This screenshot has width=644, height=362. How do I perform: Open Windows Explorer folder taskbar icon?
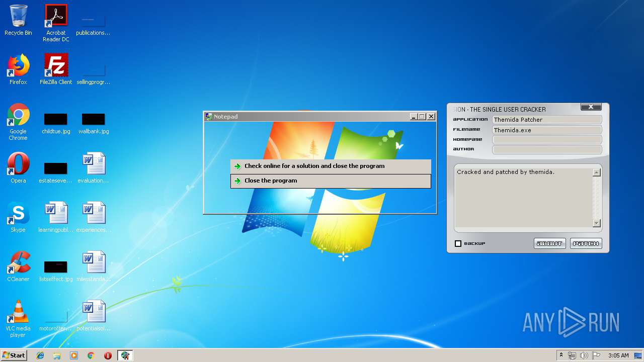point(57,355)
